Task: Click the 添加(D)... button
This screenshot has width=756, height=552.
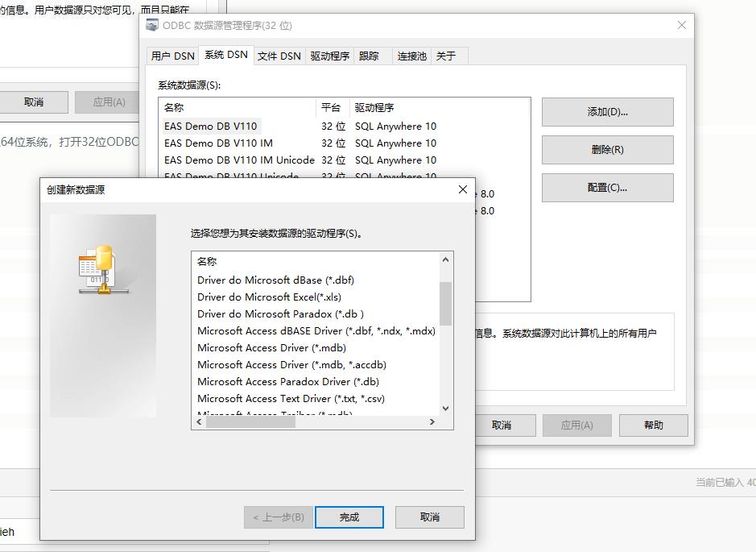Action: coord(608,112)
